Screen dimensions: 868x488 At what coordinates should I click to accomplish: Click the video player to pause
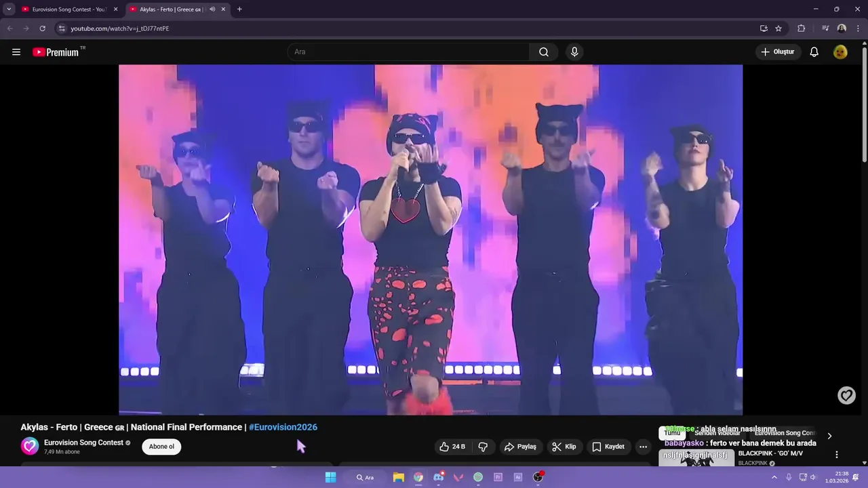(x=431, y=239)
